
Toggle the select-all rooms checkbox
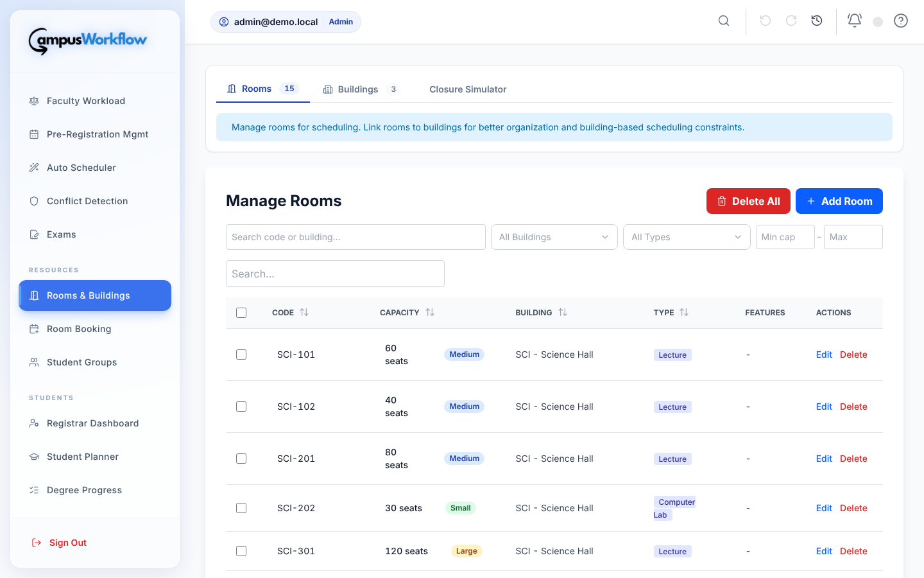coord(241,313)
